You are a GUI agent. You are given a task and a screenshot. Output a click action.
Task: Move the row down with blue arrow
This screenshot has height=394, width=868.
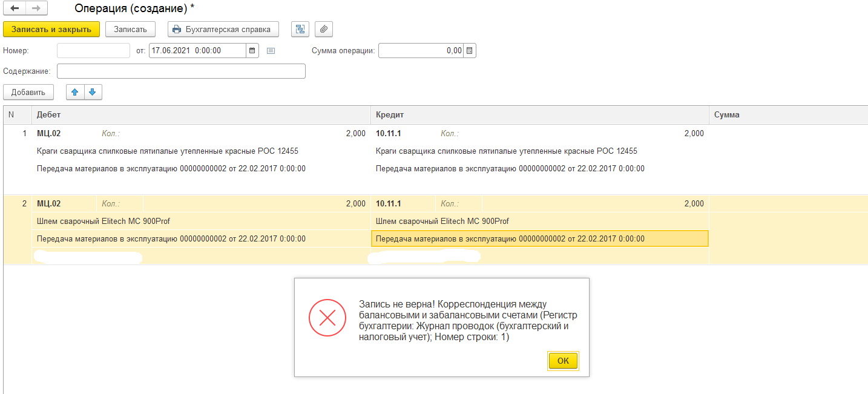coord(93,92)
